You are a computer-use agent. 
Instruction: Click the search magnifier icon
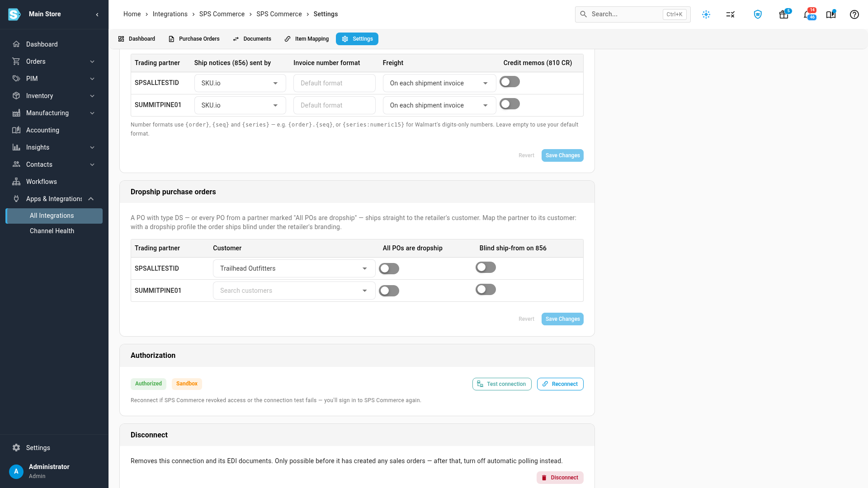[x=584, y=14]
